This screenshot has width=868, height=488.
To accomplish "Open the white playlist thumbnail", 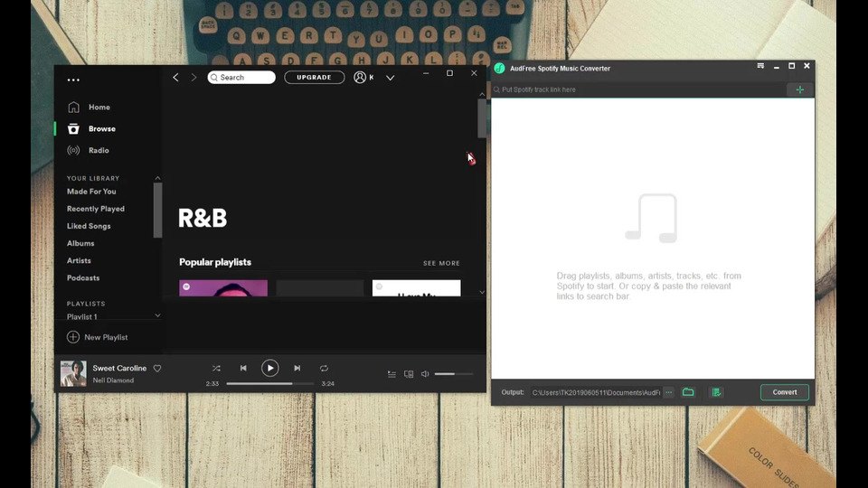I will coord(416,287).
